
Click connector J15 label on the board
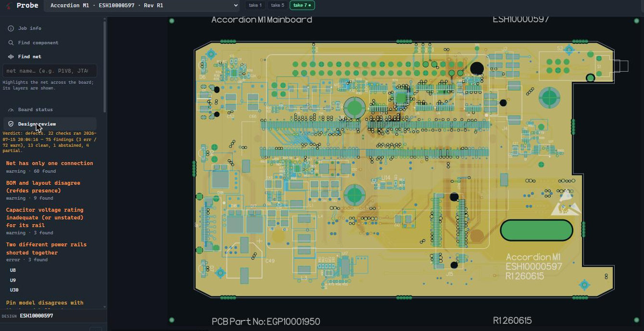click(449, 274)
